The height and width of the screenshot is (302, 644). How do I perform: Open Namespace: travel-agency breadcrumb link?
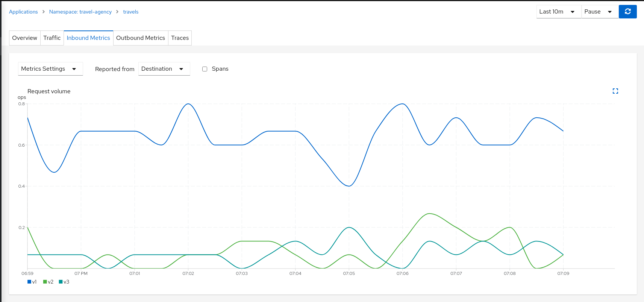[x=80, y=12]
